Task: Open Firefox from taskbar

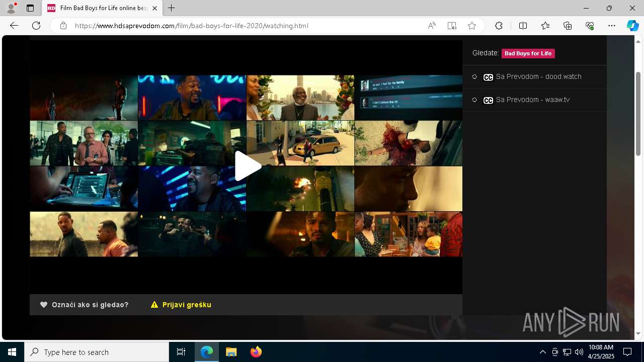Action: coord(256,352)
